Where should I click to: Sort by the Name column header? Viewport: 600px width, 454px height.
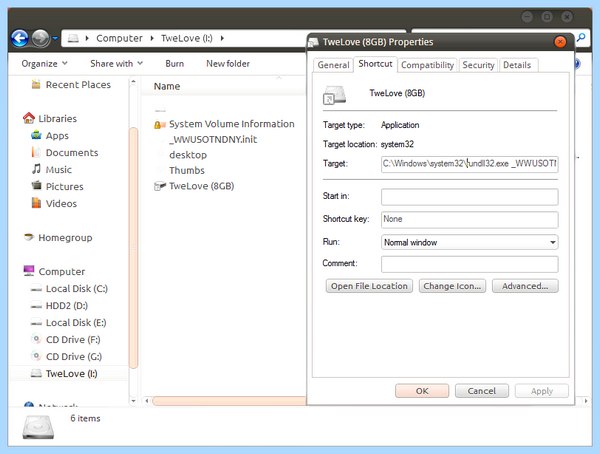coord(167,87)
